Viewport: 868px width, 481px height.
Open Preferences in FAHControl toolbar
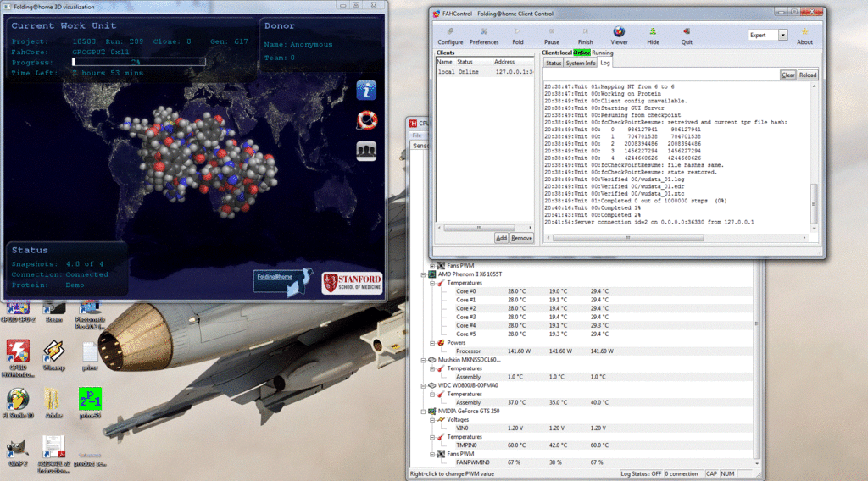484,36
